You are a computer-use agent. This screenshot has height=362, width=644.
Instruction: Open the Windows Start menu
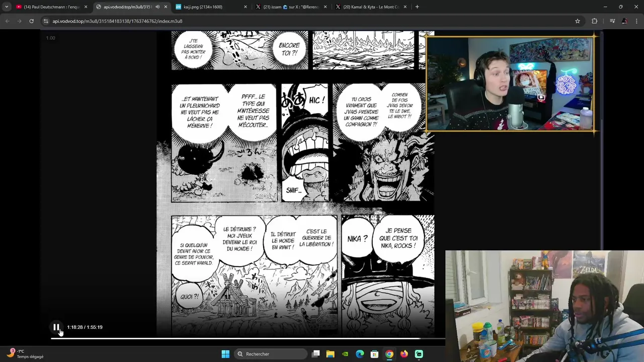click(x=225, y=354)
